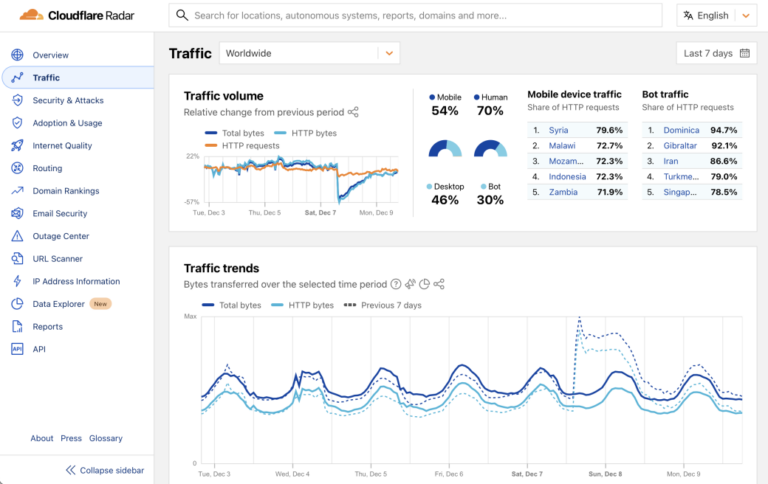Click the Overview globe icon

click(17, 55)
